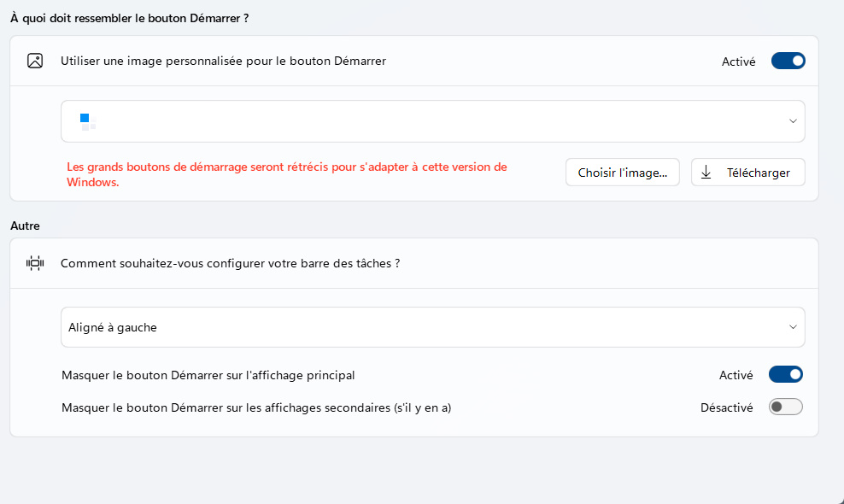This screenshot has width=844, height=504.
Task: Click the 'Télécharger' button label
Action: tap(758, 173)
